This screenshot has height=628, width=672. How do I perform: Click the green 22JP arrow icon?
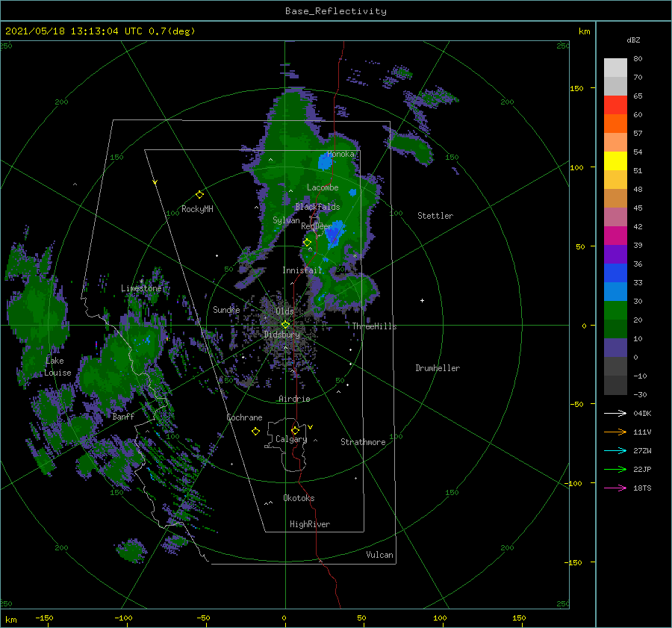pyautogui.click(x=615, y=470)
